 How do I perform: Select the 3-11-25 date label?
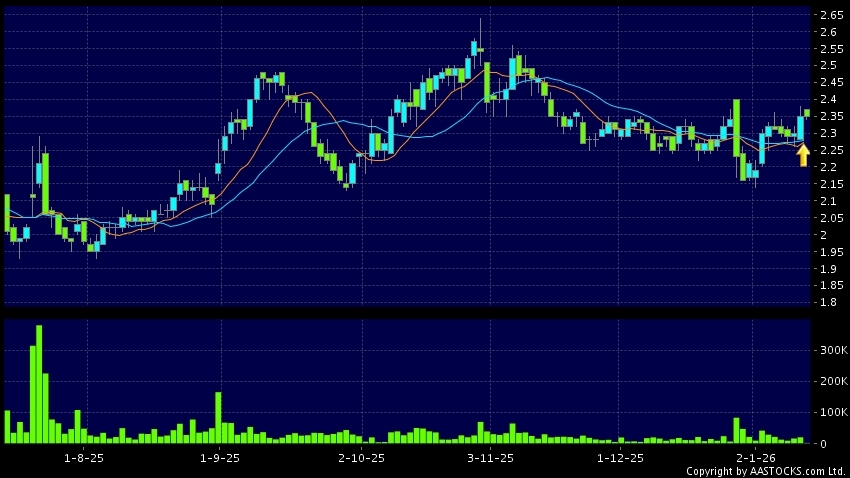(x=492, y=457)
